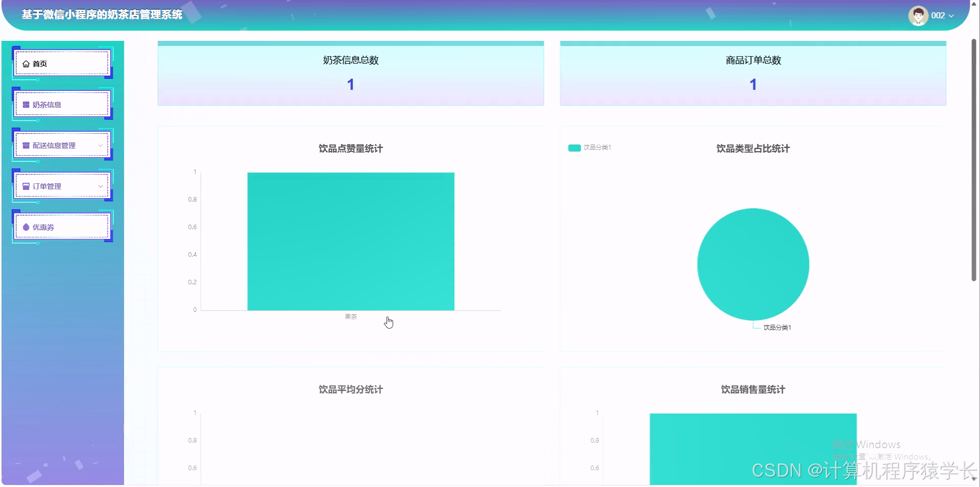Expand the 配送信息管理 submenu chevron
This screenshot has height=487, width=980.
(x=100, y=145)
